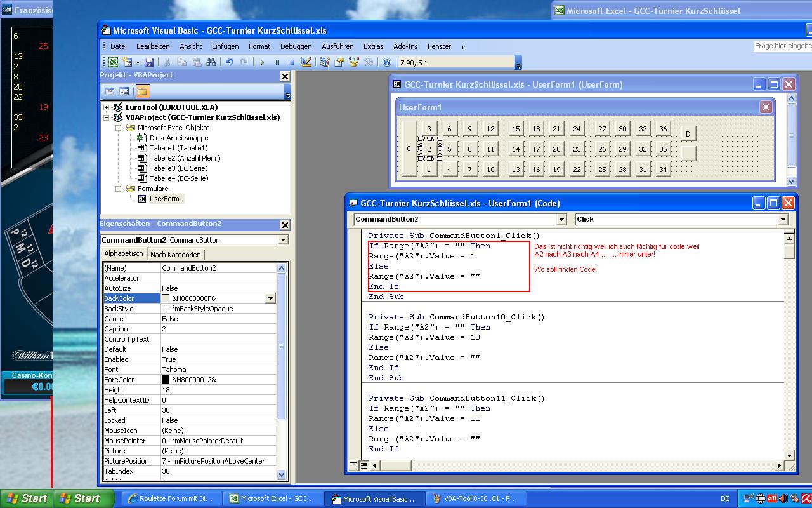This screenshot has width=812, height=508.
Task: Open Einfügen menu
Action: (225, 46)
